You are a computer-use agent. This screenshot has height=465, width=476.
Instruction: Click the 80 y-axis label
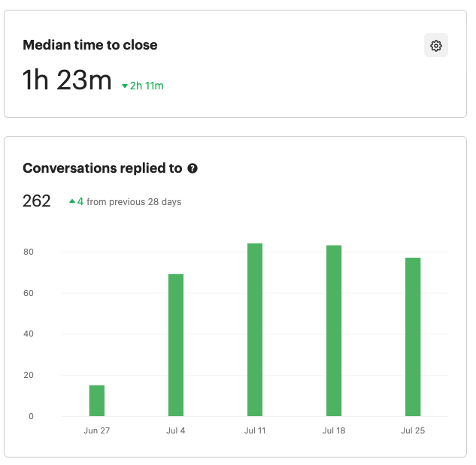click(28, 252)
